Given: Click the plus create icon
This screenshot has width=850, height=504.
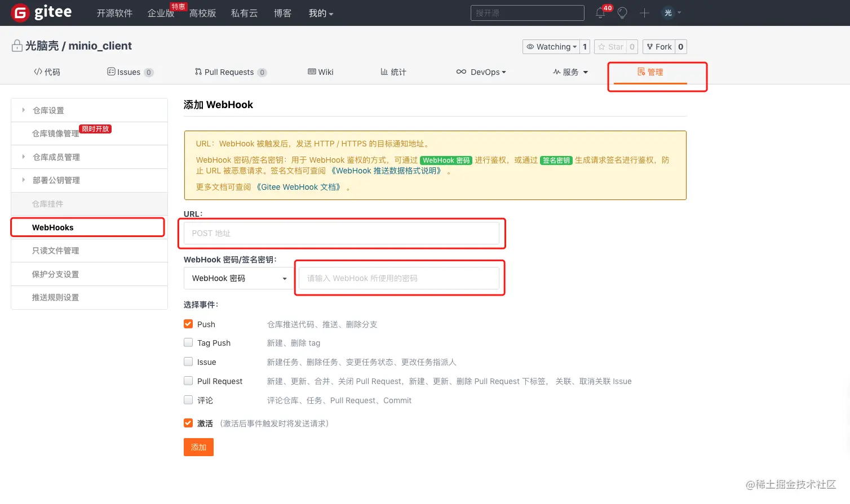Looking at the screenshot, I should tap(644, 13).
